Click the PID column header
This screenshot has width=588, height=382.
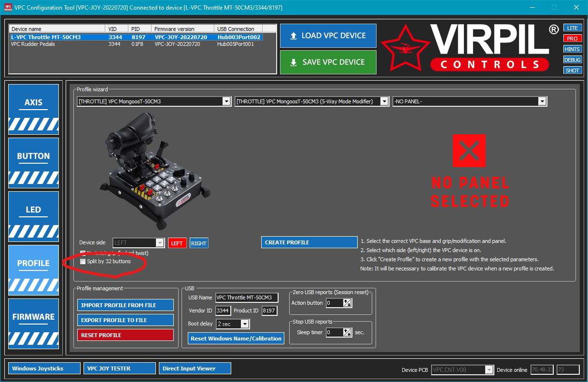(140, 29)
